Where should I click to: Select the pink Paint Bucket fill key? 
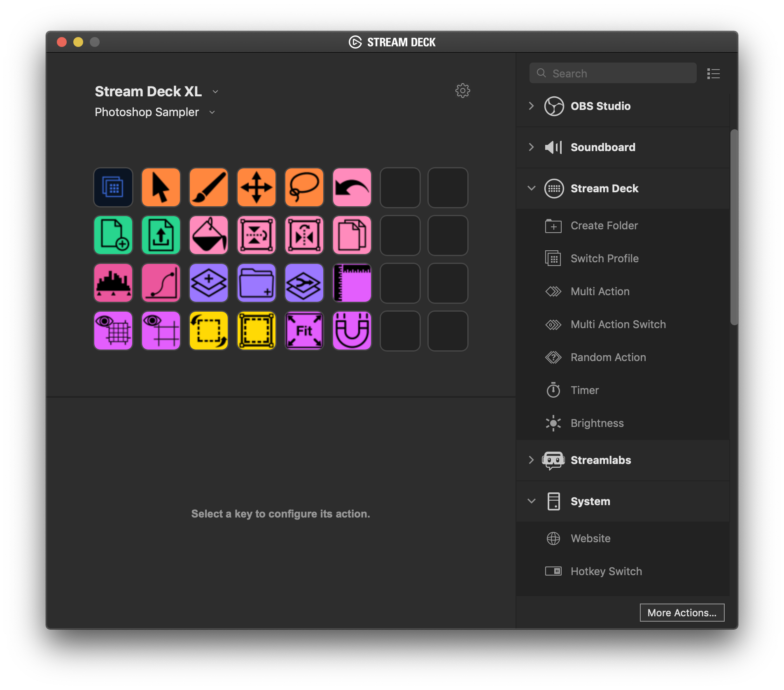point(209,235)
